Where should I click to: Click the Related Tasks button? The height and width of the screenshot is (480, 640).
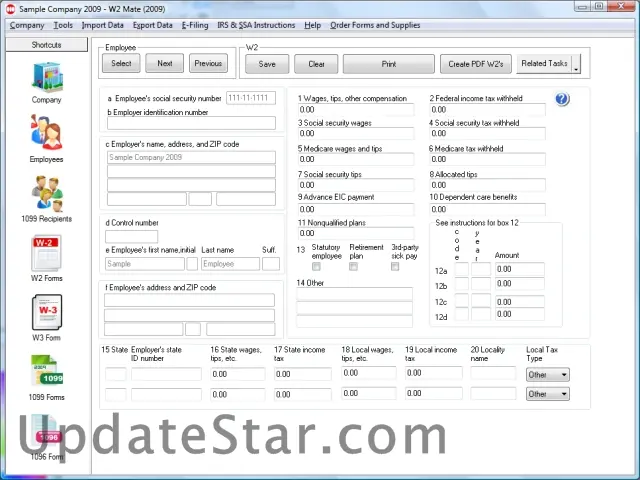click(544, 64)
